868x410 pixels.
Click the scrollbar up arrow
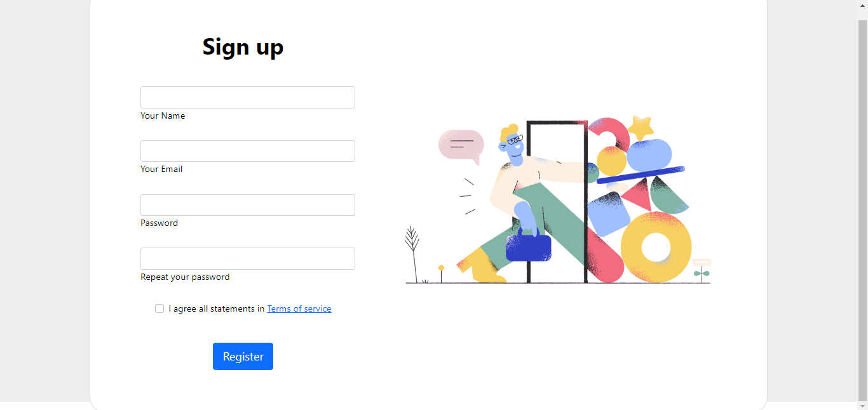pyautogui.click(x=863, y=4)
